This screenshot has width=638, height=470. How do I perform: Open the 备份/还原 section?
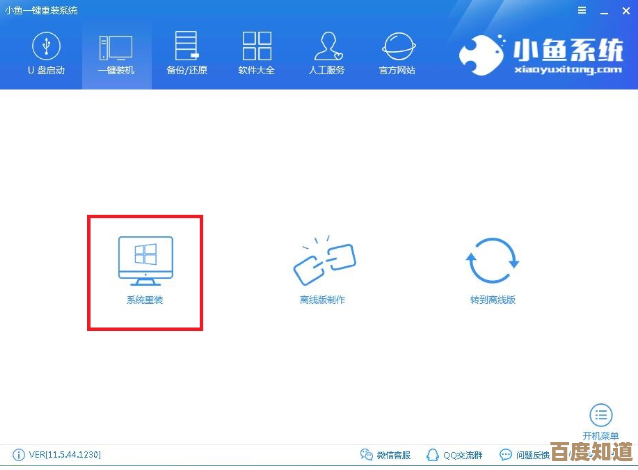[186, 53]
